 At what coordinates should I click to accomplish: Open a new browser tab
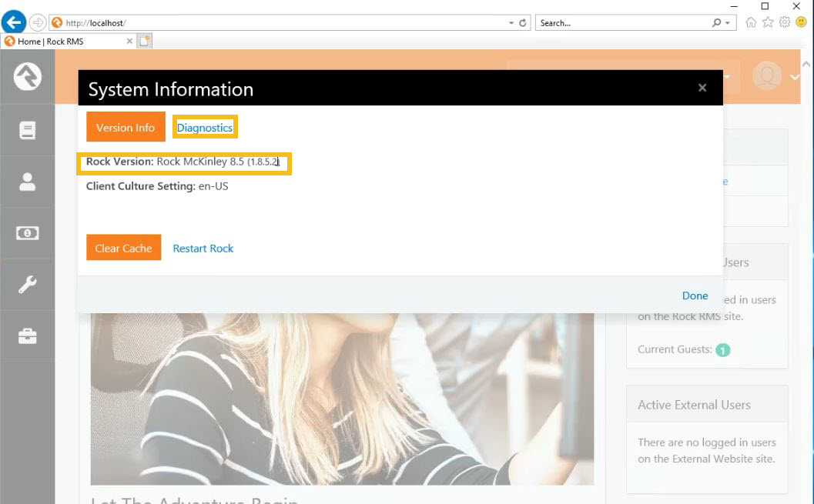144,41
